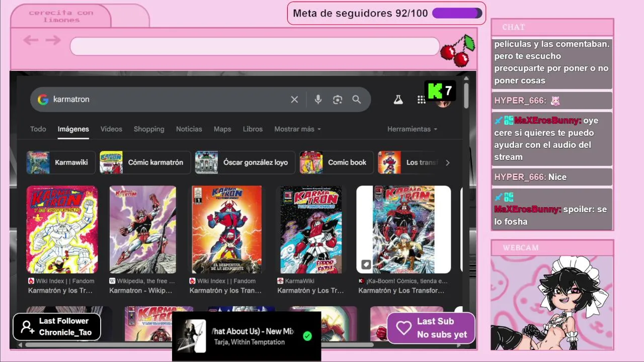Open yellow Karmatrón comic cover image

62,229
